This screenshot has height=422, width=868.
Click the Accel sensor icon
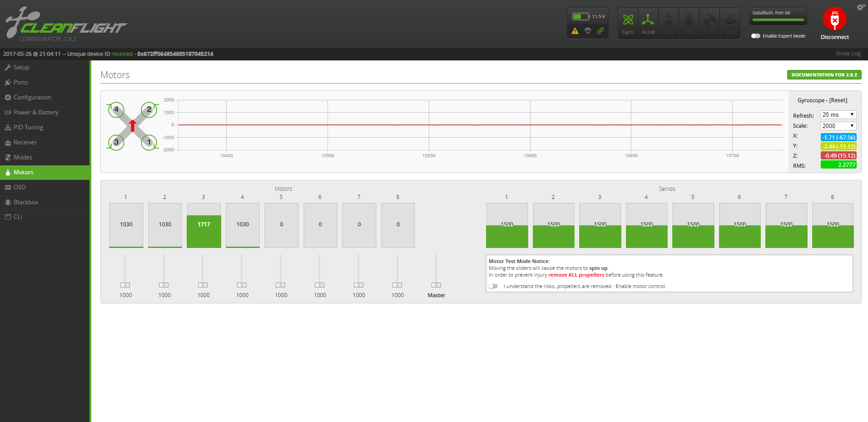(648, 20)
